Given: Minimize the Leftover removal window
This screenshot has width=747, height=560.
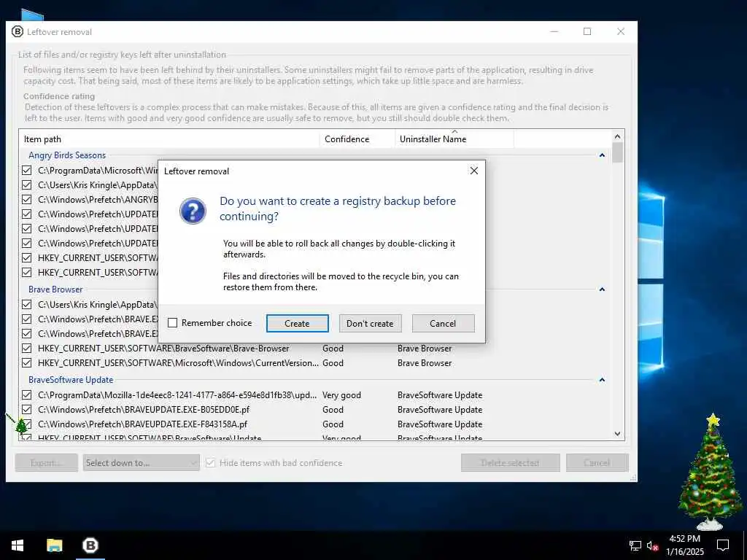Looking at the screenshot, I should 554,32.
